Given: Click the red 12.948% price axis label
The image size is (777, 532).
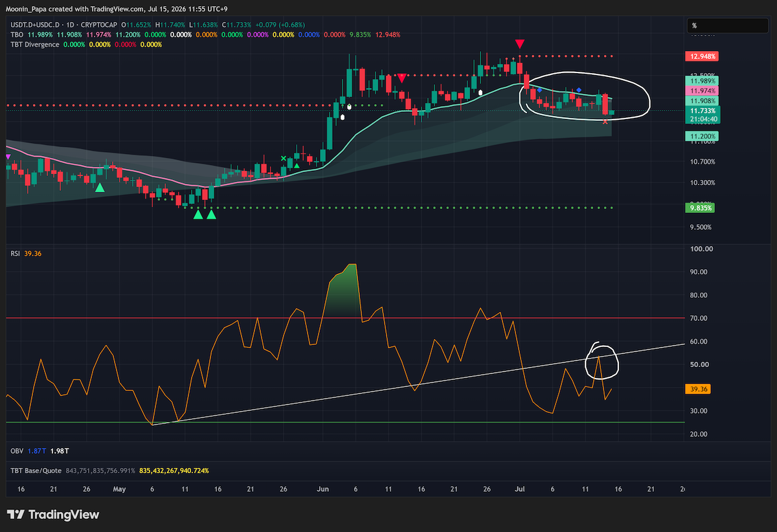Looking at the screenshot, I should 701,56.
